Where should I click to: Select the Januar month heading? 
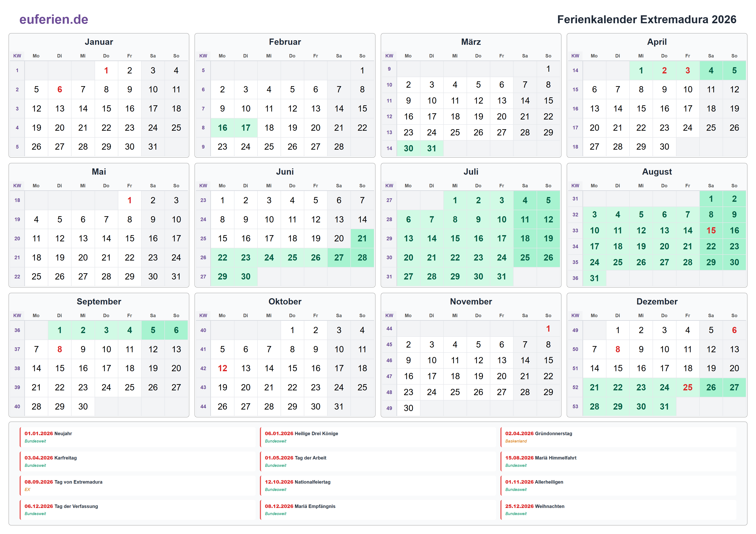pos(99,42)
